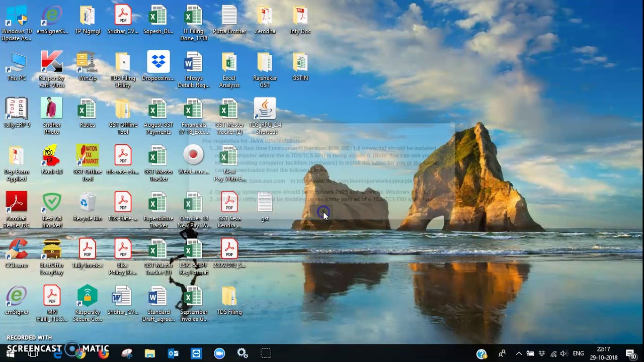Open Kaspersky Secure Connection icon
This screenshot has height=362, width=644.
pyautogui.click(x=87, y=303)
